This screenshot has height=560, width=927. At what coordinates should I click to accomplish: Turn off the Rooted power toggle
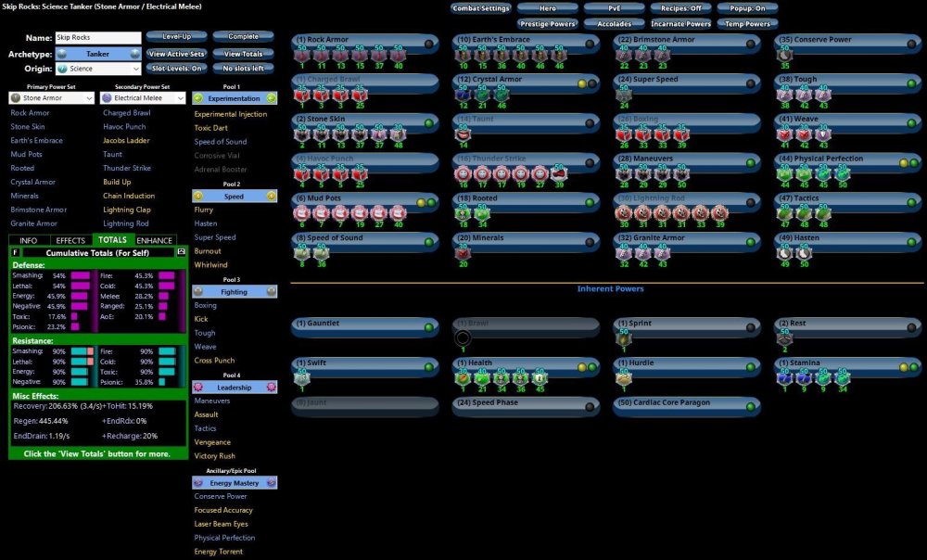click(590, 198)
